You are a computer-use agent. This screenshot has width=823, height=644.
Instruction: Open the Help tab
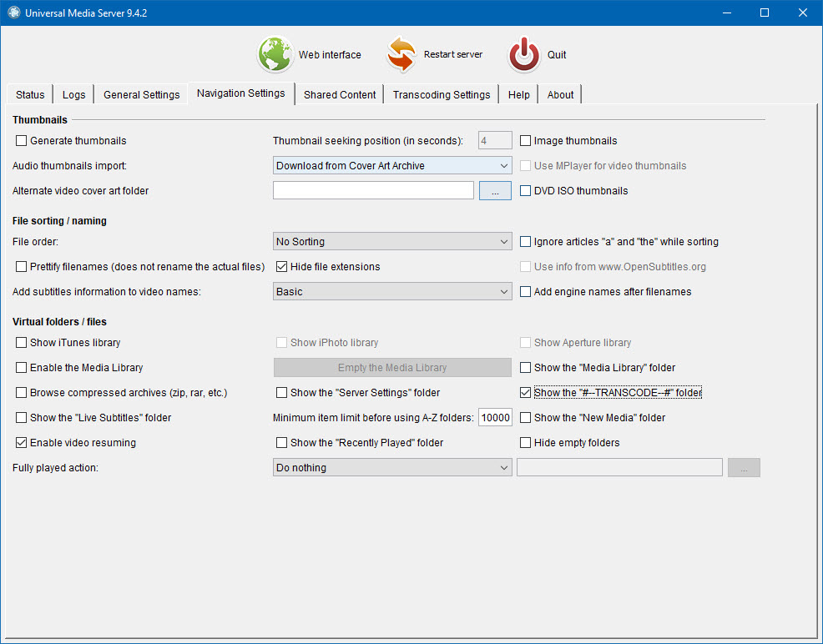pyautogui.click(x=518, y=95)
